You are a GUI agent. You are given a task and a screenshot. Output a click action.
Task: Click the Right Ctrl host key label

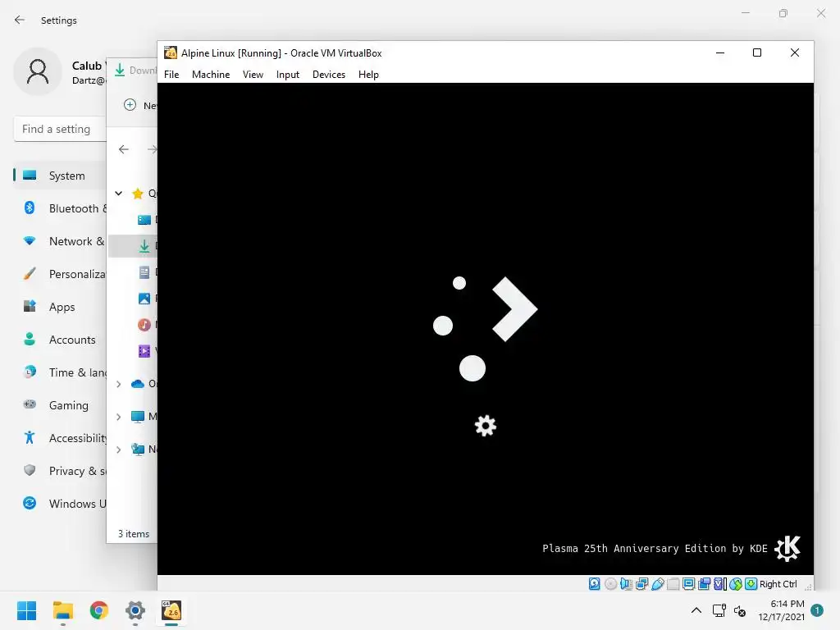click(x=778, y=584)
